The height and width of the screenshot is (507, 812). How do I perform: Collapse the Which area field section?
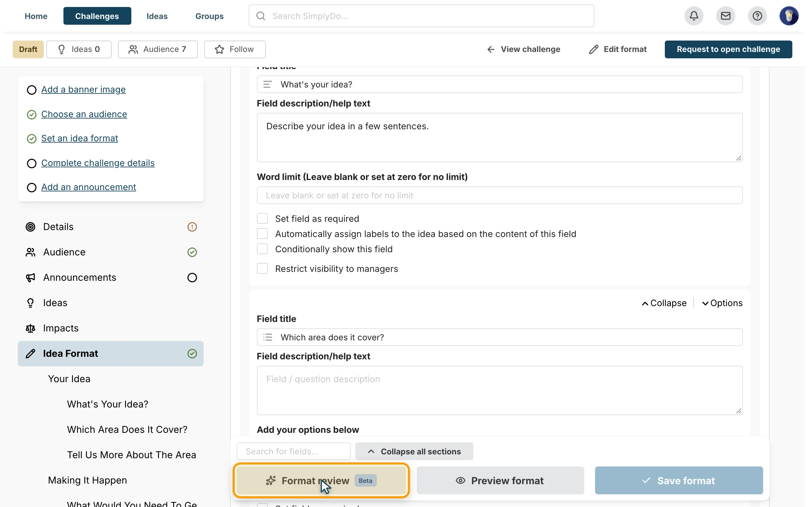point(664,303)
